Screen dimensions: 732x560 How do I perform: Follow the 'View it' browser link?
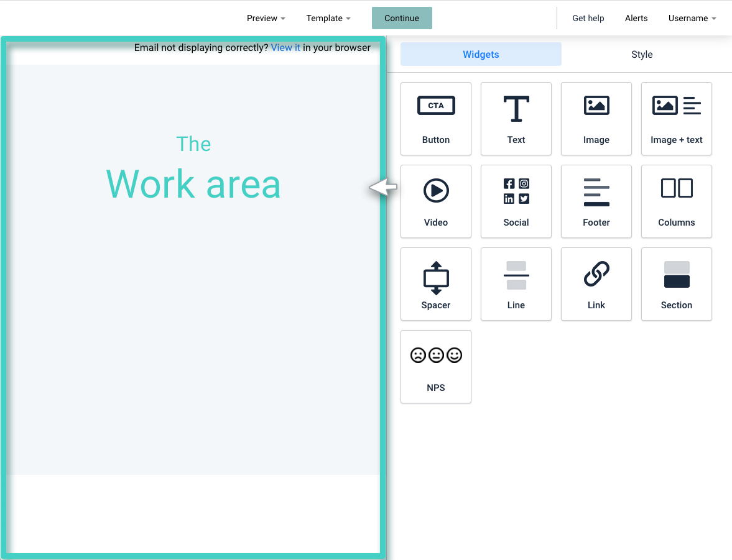pyautogui.click(x=285, y=48)
